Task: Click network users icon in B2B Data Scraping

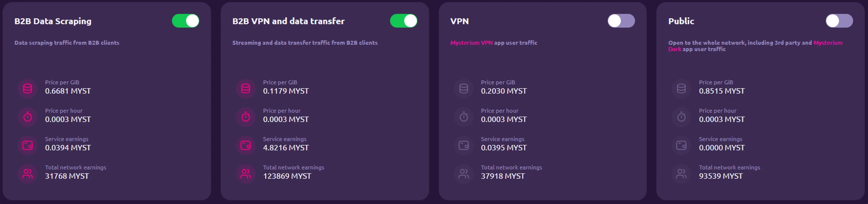Action: coord(27,174)
